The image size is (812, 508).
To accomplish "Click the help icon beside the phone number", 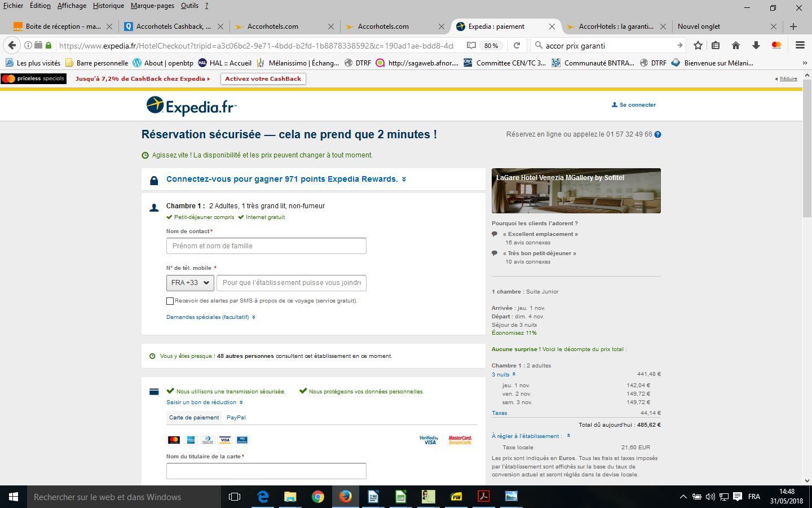I will tap(657, 134).
